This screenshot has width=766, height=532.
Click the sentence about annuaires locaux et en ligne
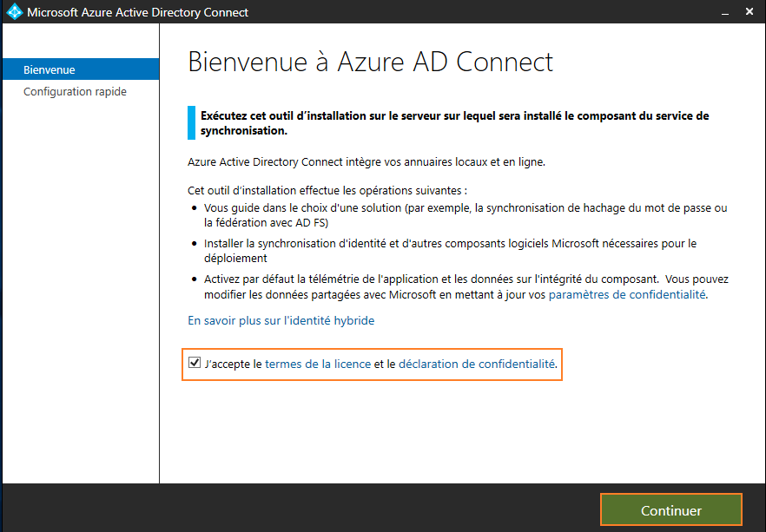(366, 162)
